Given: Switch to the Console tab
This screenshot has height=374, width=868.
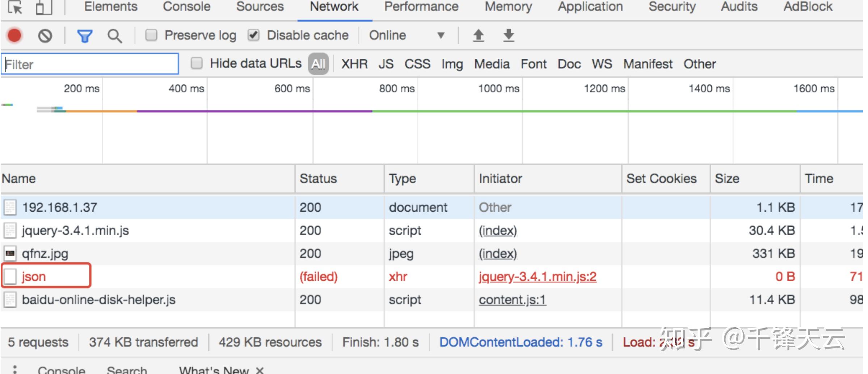Looking at the screenshot, I should click(186, 7).
